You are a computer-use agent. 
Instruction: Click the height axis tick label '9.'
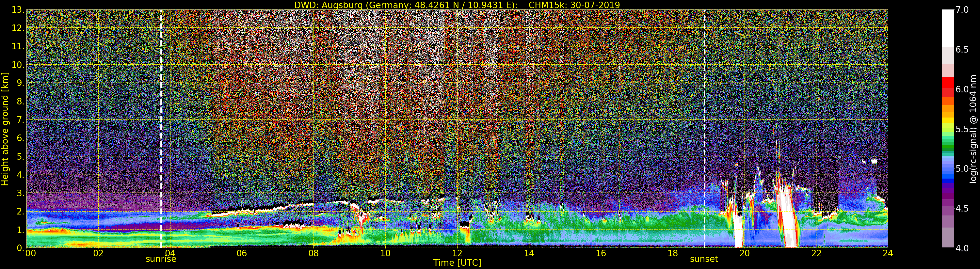[x=20, y=83]
